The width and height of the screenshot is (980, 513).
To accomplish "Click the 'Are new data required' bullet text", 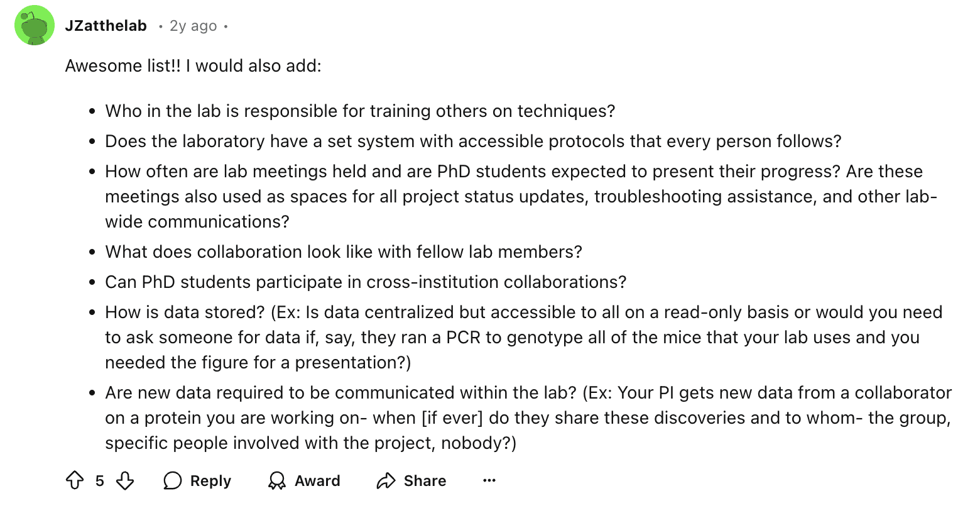I will (528, 418).
